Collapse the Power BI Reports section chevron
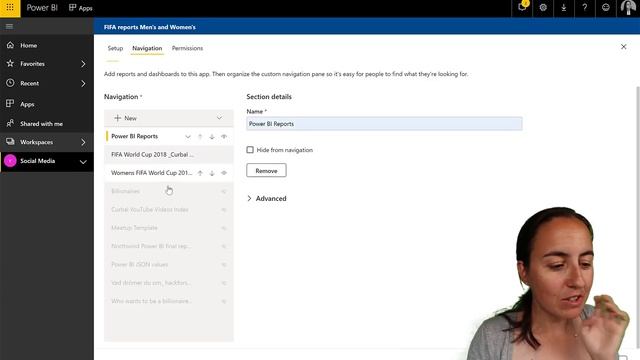Viewport: 640px width, 360px height. coord(188,137)
